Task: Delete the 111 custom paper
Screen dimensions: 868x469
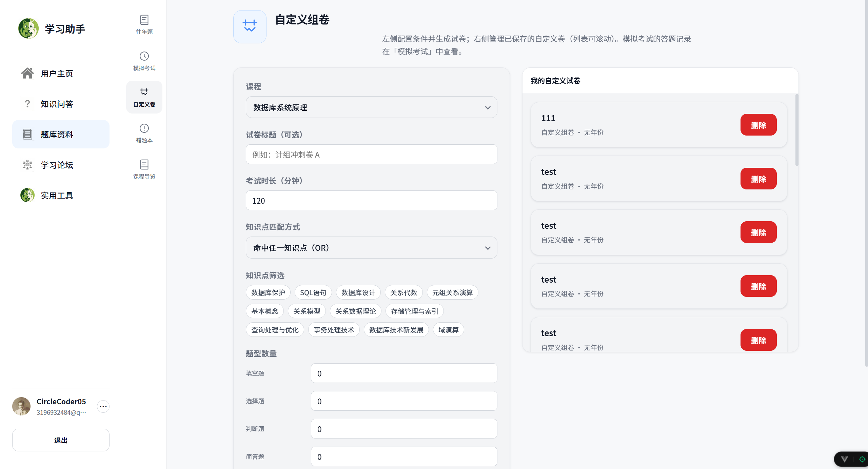Action: (x=758, y=125)
